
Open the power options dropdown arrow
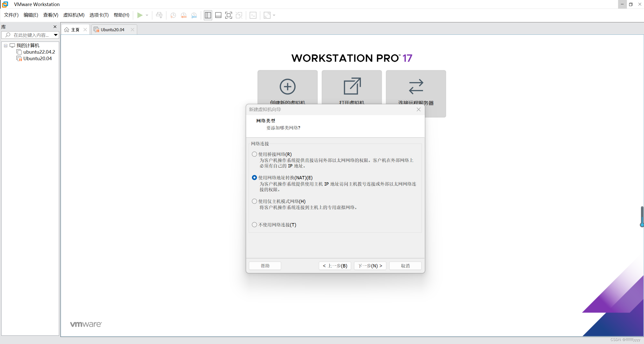click(x=147, y=15)
